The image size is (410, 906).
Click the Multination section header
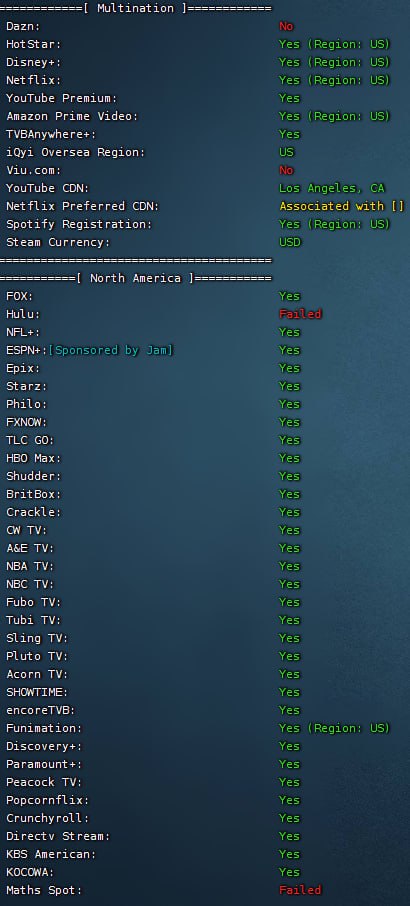(136, 8)
